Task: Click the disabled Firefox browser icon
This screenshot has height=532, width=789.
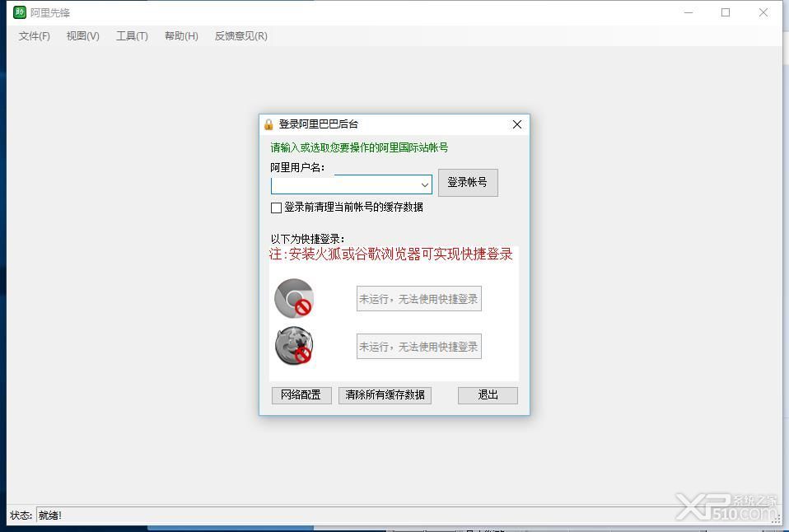Action: (294, 346)
